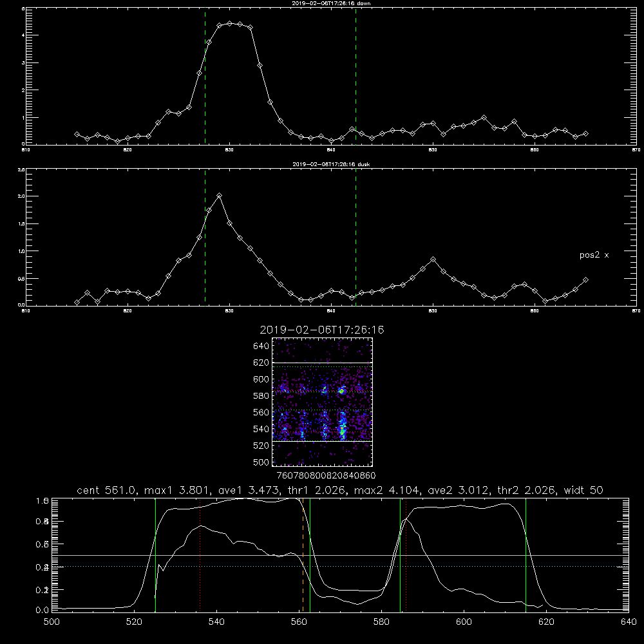Click the red dotted line near 586 in bottom plot
Screen dimensions: 644x644
406,554
